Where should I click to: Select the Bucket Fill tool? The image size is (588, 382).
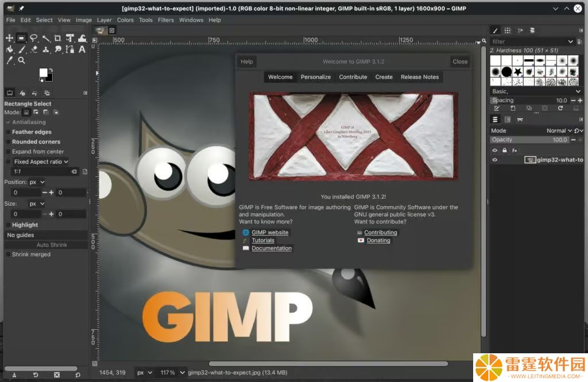(9, 49)
